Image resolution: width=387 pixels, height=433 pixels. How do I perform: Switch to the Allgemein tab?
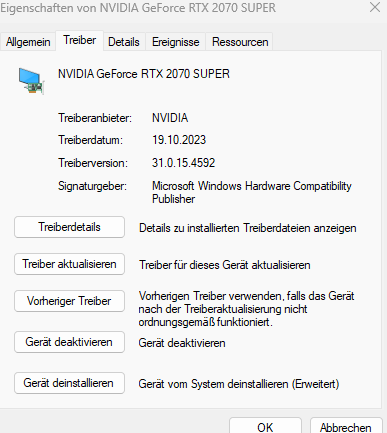tap(28, 42)
